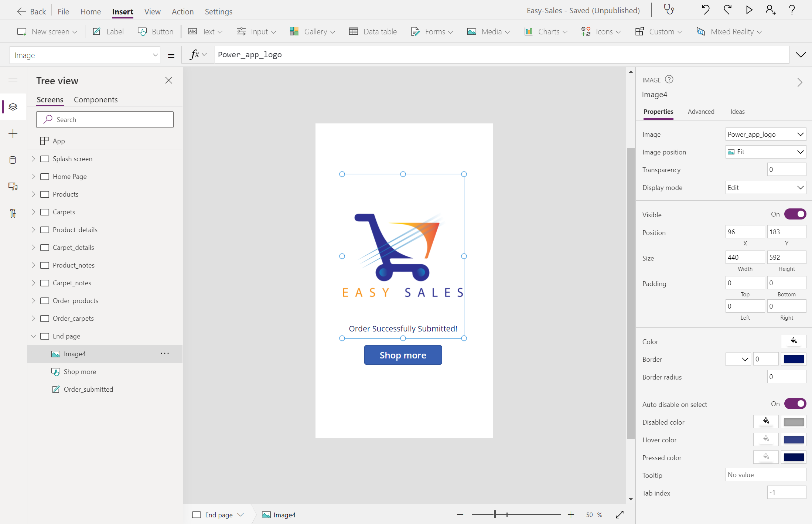
Task: Open the Media pane sidebar icon
Action: [13, 187]
